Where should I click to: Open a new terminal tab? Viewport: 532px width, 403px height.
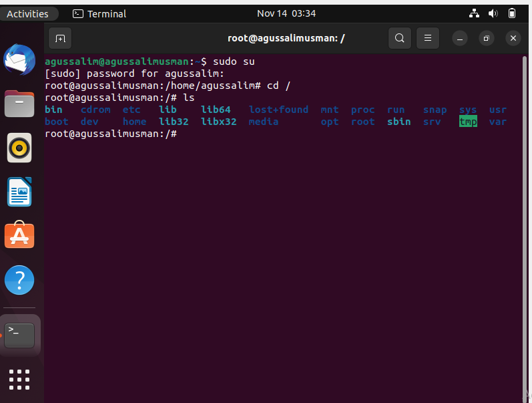click(60, 38)
